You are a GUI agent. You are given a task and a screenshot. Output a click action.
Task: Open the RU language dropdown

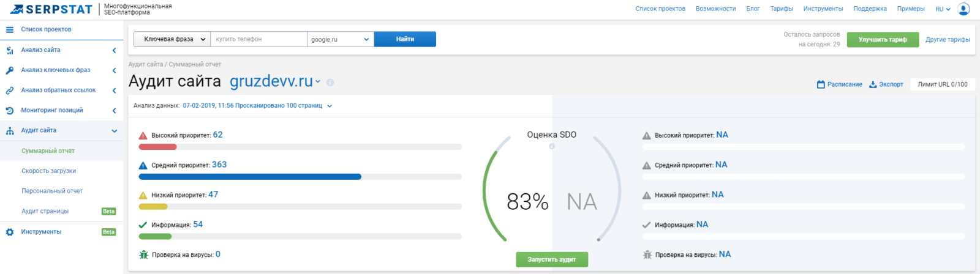[x=943, y=9]
